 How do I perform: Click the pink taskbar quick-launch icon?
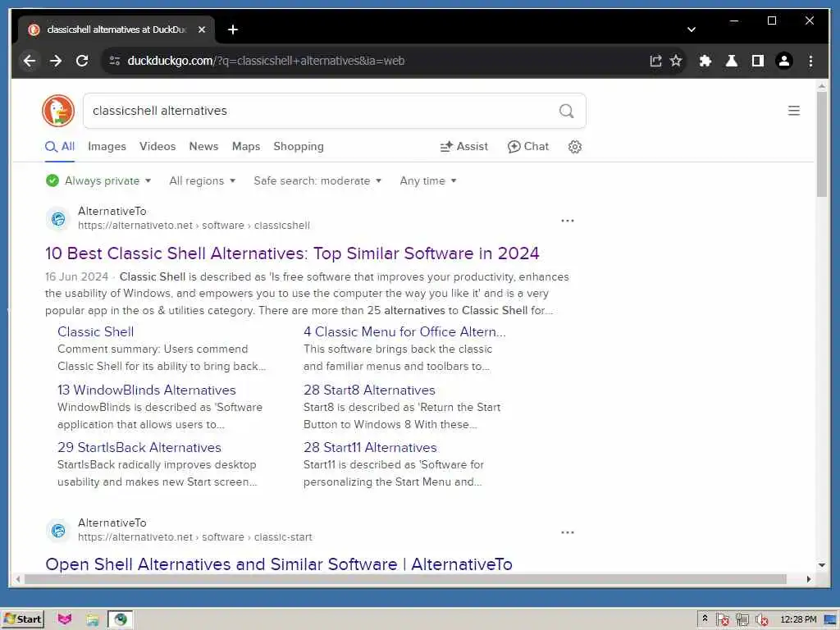65,620
